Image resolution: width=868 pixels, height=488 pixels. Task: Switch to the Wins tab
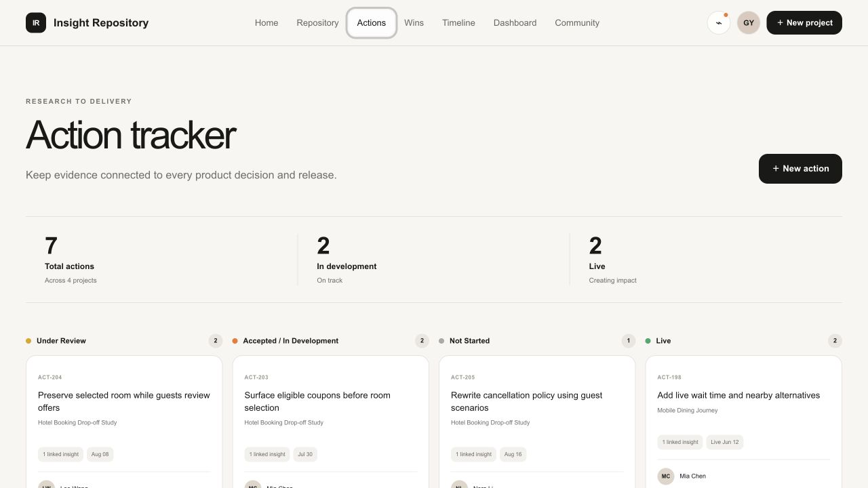click(x=414, y=22)
